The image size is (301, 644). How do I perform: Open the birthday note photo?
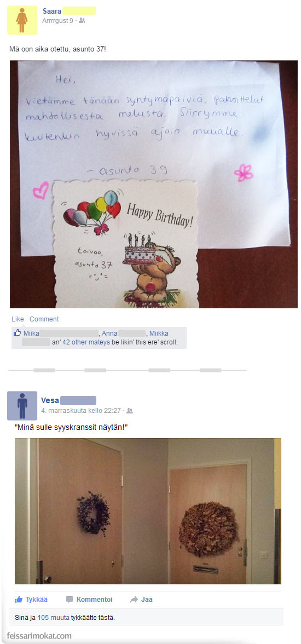(x=154, y=184)
